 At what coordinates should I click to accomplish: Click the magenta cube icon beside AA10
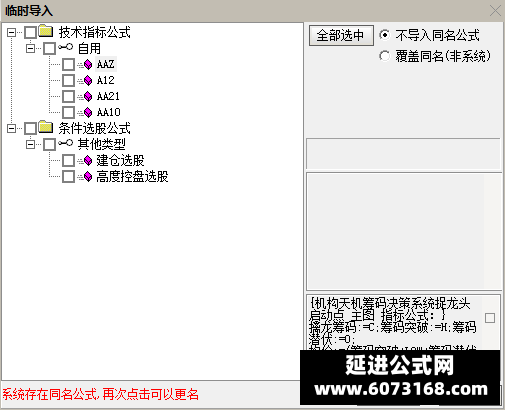pos(88,112)
